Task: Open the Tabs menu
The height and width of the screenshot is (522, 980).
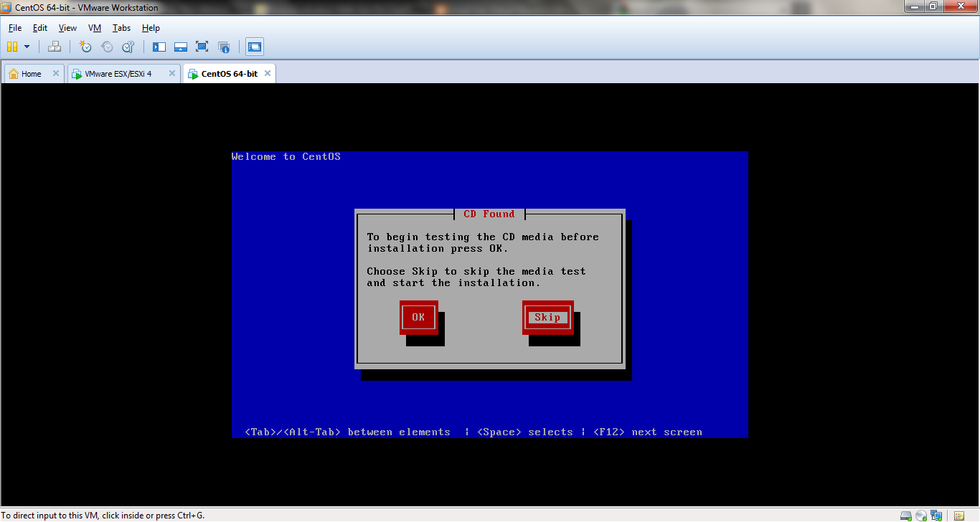Action: [121, 28]
